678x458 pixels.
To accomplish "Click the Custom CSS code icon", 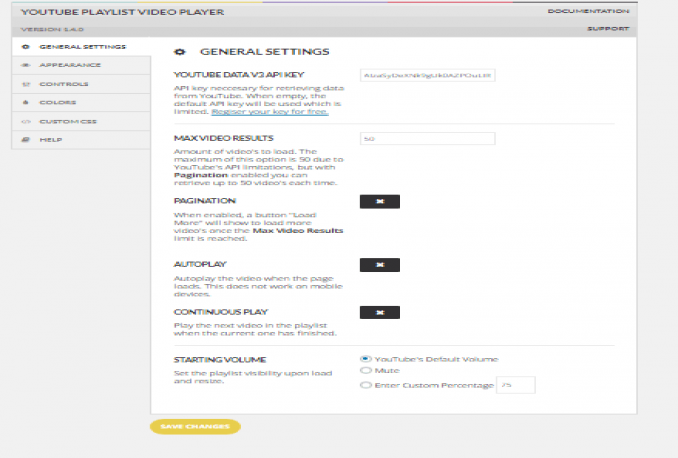I will click(x=26, y=121).
